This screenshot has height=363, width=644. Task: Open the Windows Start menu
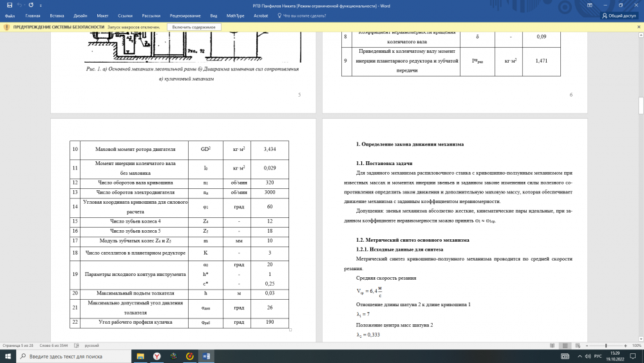8,357
